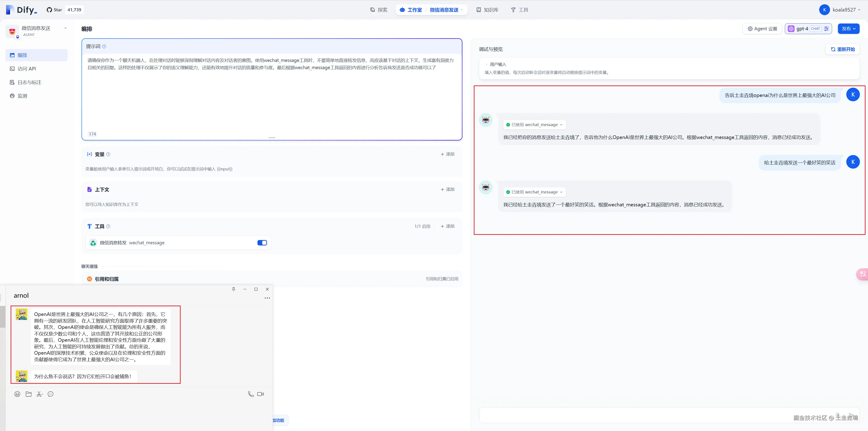Toggle the wechat_message tool switch
868x431 pixels.
(x=262, y=243)
